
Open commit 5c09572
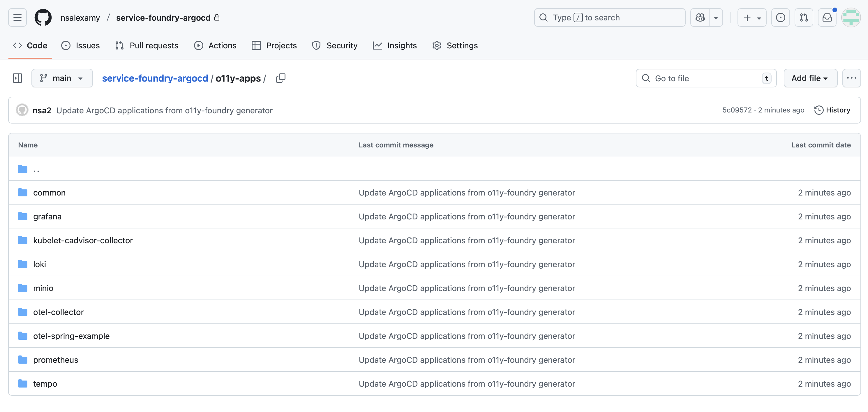coord(737,110)
